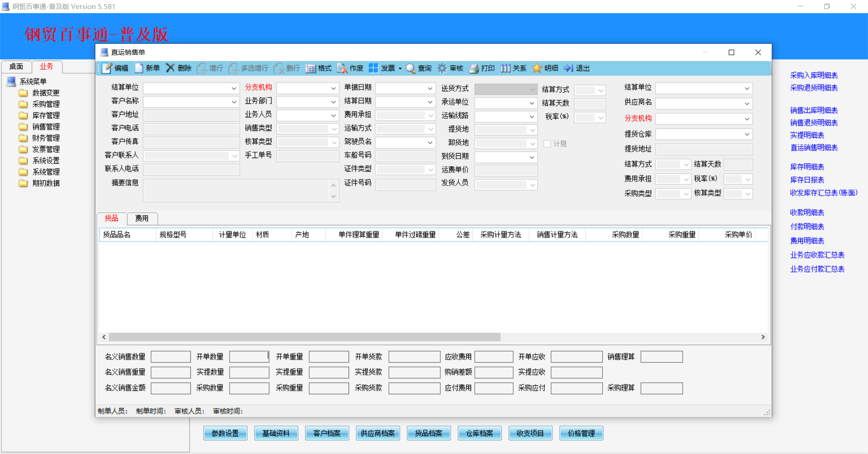Open the 单据日期 date dropdown
Viewport: 868px width, 454px height.
click(430, 89)
